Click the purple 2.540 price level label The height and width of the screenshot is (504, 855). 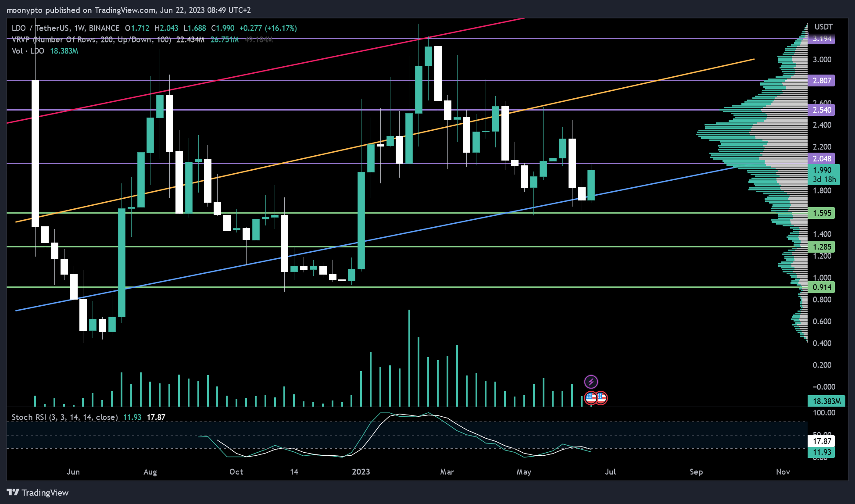(x=822, y=110)
